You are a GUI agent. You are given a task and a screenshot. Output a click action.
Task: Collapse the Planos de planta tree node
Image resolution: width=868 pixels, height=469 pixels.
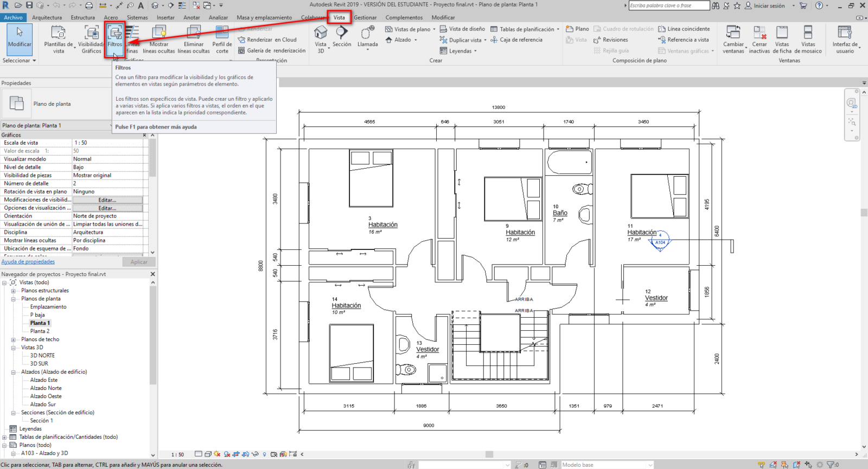point(13,299)
